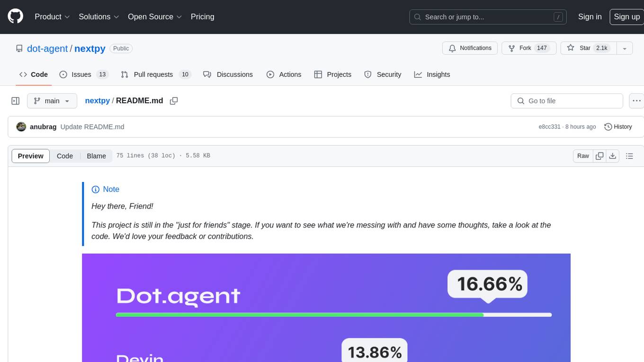This screenshot has width=644, height=362.
Task: Expand the Solutions menu
Action: point(99,17)
